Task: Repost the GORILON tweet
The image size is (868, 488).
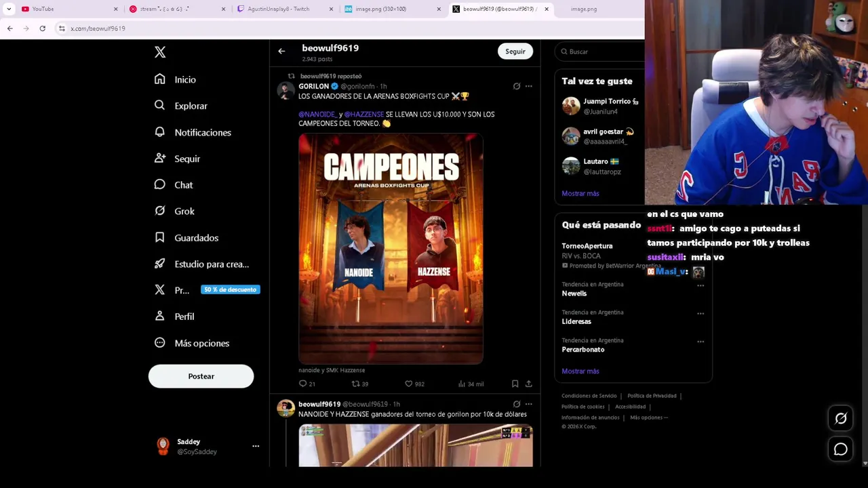Action: tap(355, 384)
